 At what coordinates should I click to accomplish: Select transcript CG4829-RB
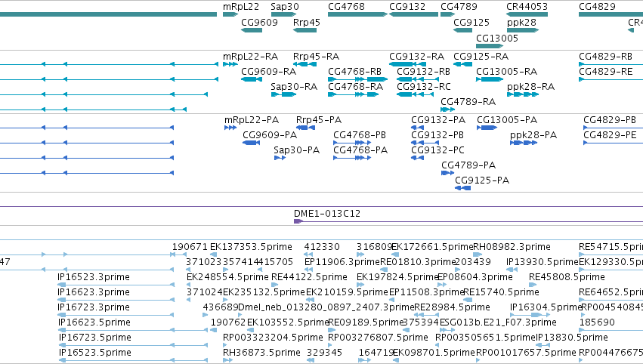(x=605, y=57)
